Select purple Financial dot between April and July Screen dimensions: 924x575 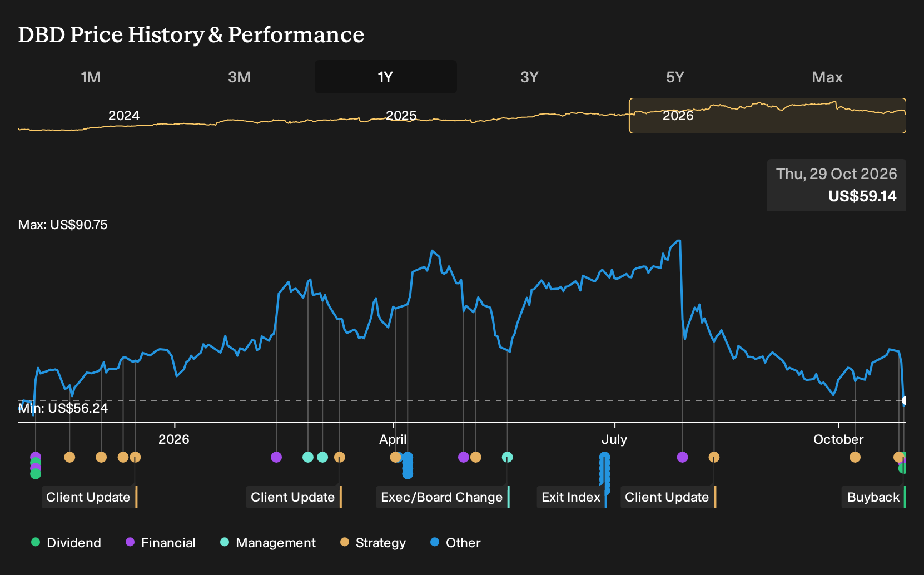pyautogui.click(x=464, y=457)
